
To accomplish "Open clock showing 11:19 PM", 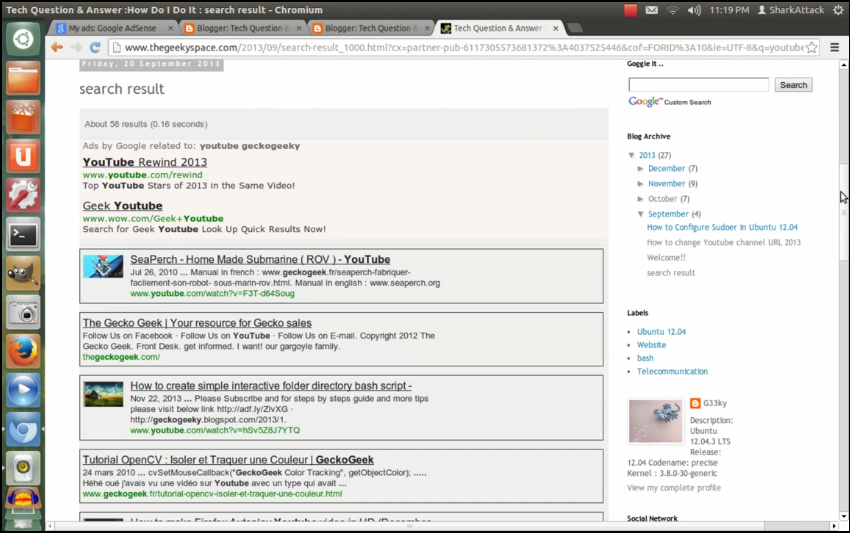I will click(x=729, y=10).
